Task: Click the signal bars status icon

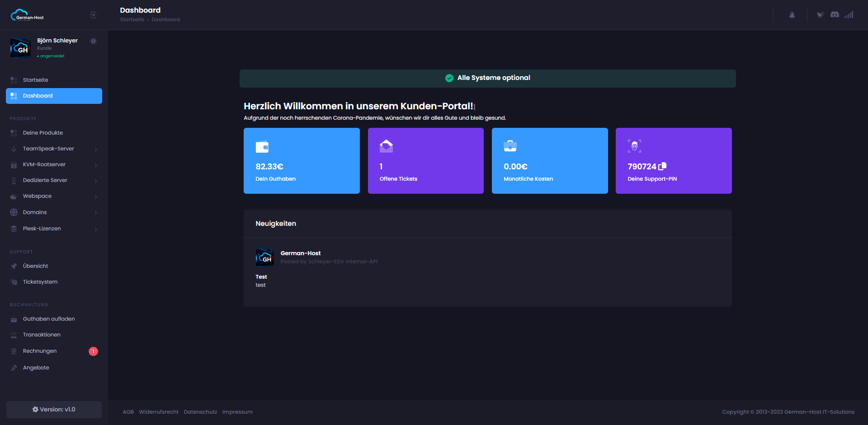Action: 849,15
